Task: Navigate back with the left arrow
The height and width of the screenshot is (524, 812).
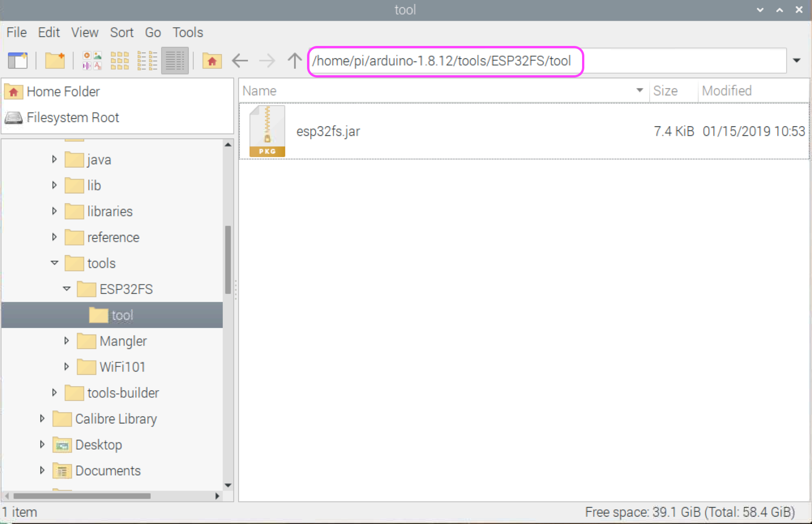Action: point(240,60)
